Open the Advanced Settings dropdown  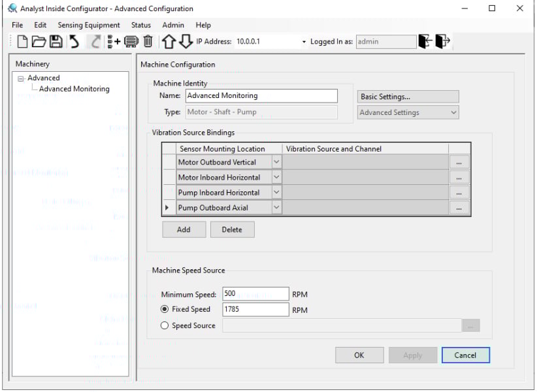click(408, 112)
